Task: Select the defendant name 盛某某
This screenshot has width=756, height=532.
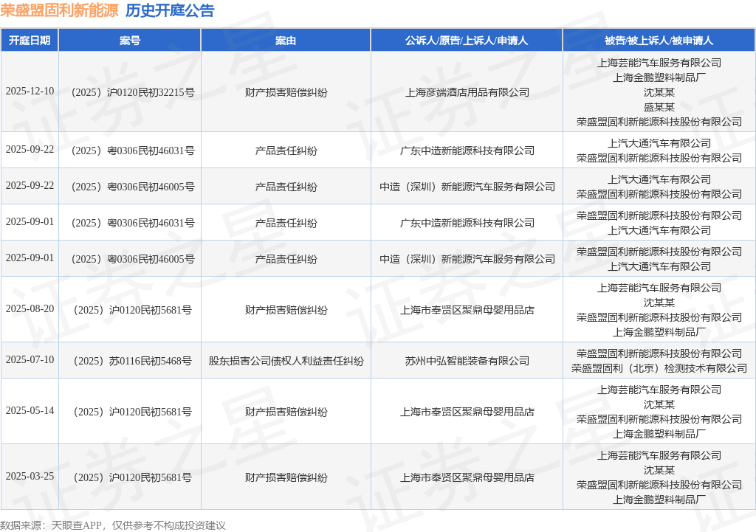Action: pos(659,107)
